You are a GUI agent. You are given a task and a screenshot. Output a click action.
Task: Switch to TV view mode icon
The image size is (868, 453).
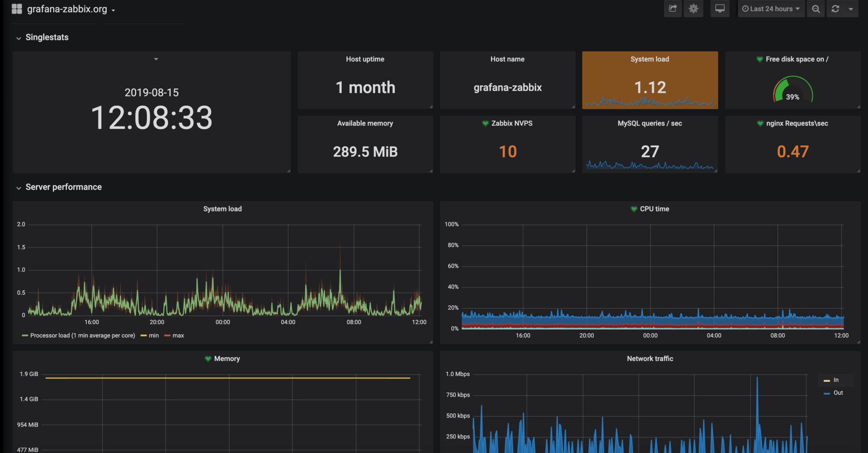coord(720,9)
